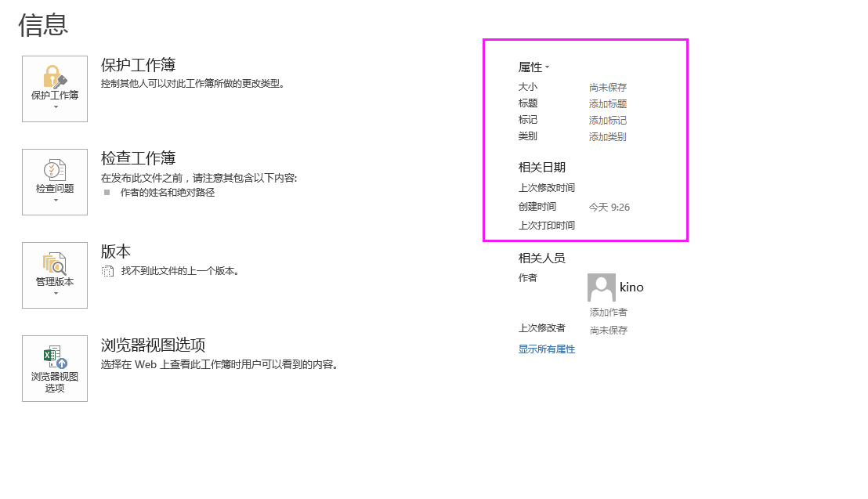Click the 添加作者 field below kino
The image size is (868, 499).
[609, 313]
